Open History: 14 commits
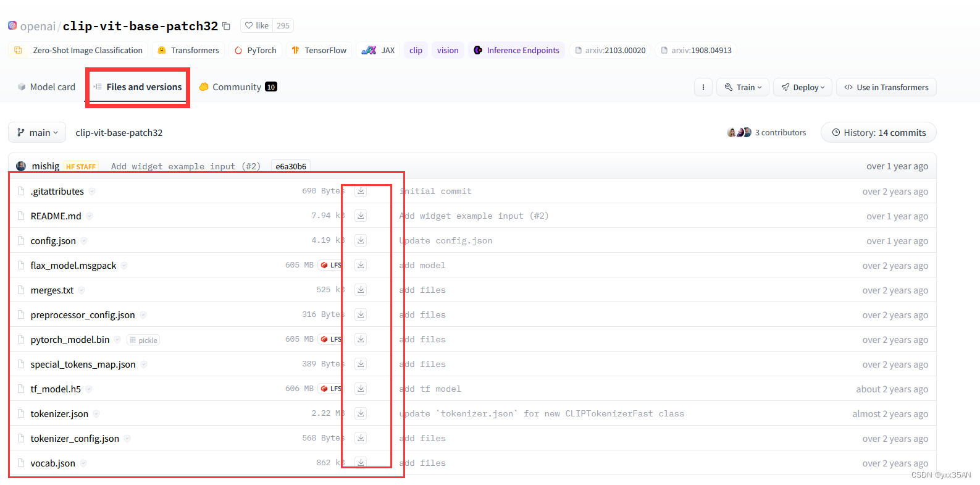This screenshot has width=980, height=485. (878, 132)
